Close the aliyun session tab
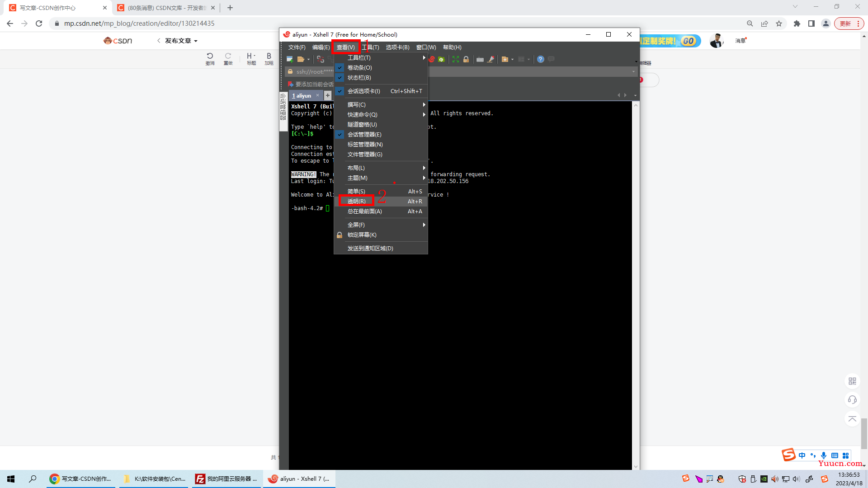 click(x=317, y=95)
